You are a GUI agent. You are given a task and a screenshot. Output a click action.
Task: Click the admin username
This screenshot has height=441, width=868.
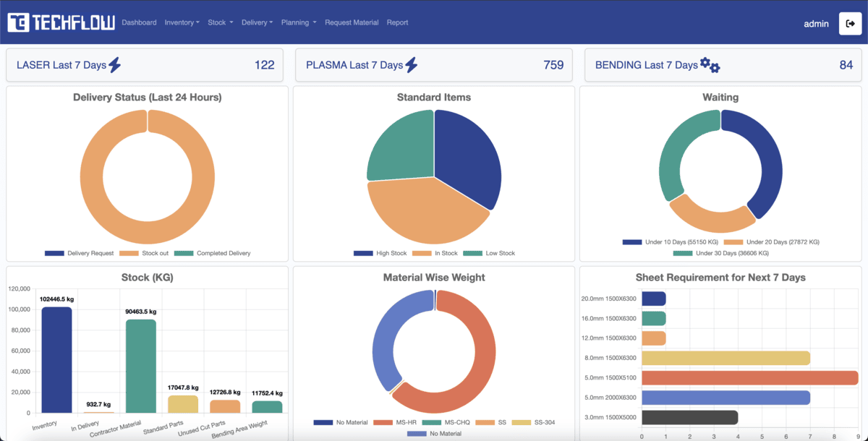816,24
